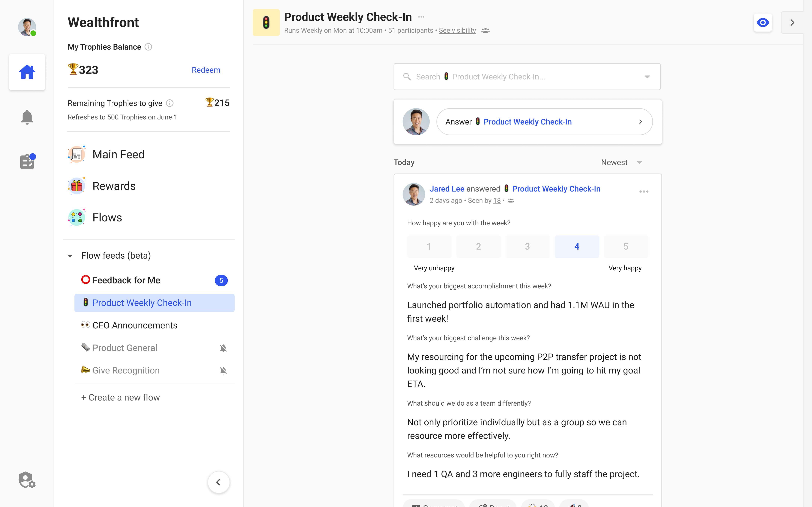The height and width of the screenshot is (507, 812).
Task: Open the tasks icon with blue dot
Action: pos(27,161)
